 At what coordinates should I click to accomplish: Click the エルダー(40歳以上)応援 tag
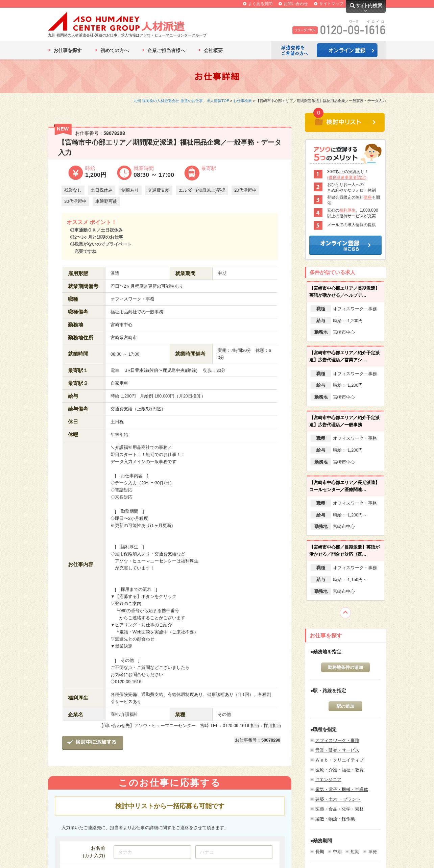click(x=202, y=190)
